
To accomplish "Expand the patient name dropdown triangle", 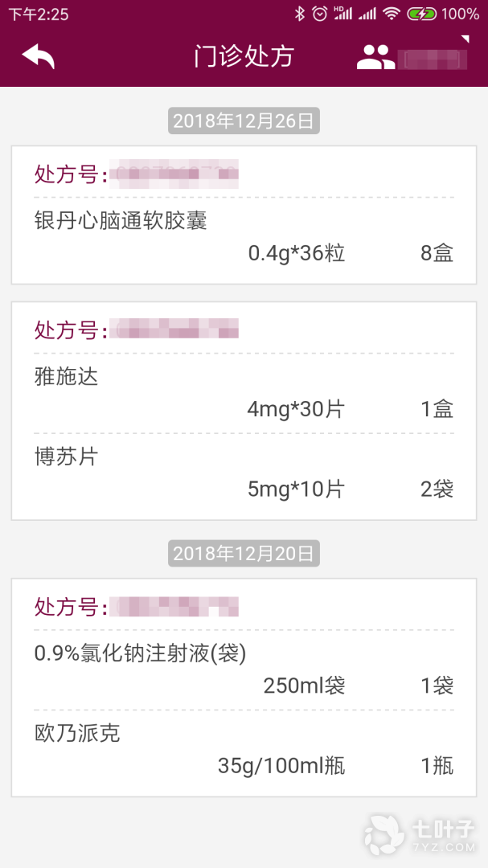I will point(464,39).
